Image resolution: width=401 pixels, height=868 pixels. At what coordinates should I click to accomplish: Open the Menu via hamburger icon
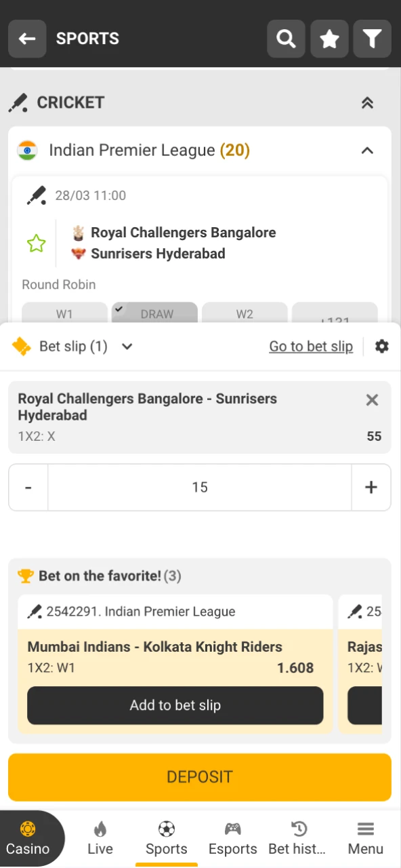tap(365, 837)
